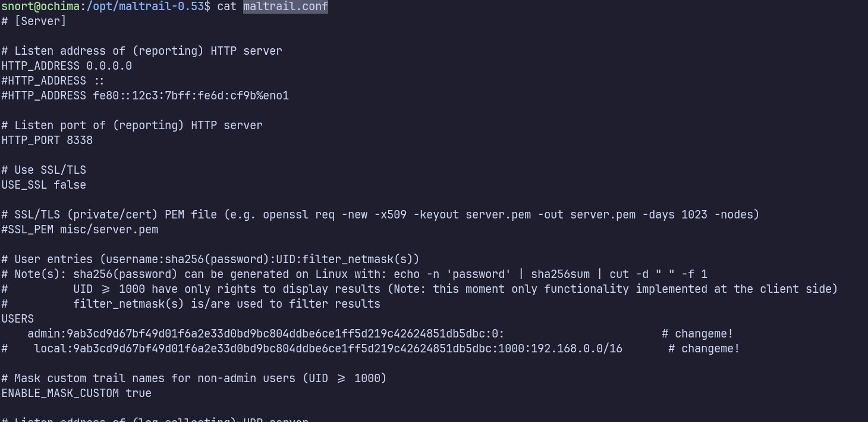Click the HTTP_ADDRESS 0.0.0.0 line
868x422 pixels.
[67, 66]
